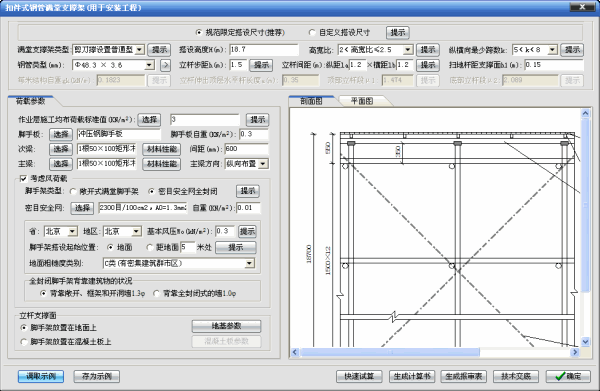Switch to 平面图 tab
Viewport: 600px width, 391px height.
362,101
